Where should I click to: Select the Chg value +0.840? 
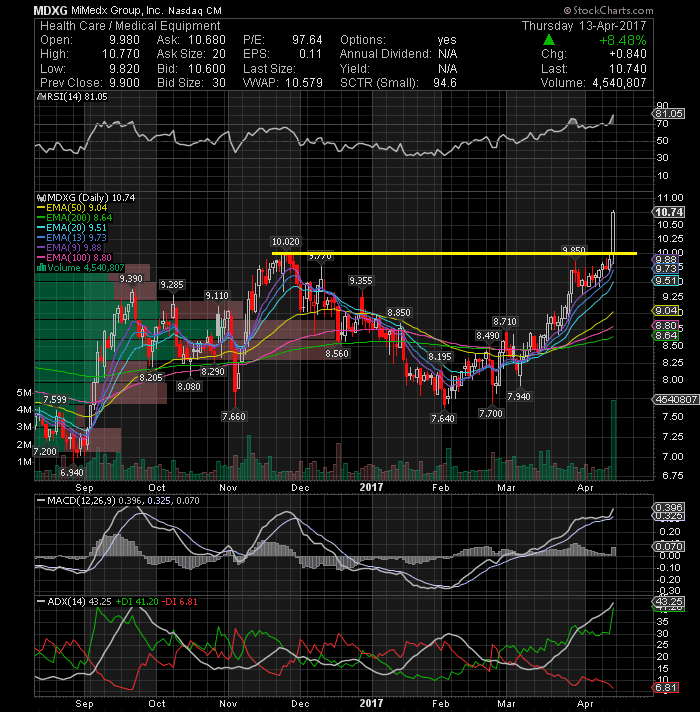(627, 54)
